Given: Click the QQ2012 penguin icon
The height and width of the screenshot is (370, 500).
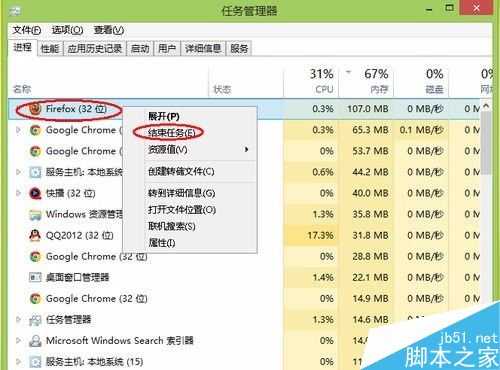Looking at the screenshot, I should click(35, 235).
